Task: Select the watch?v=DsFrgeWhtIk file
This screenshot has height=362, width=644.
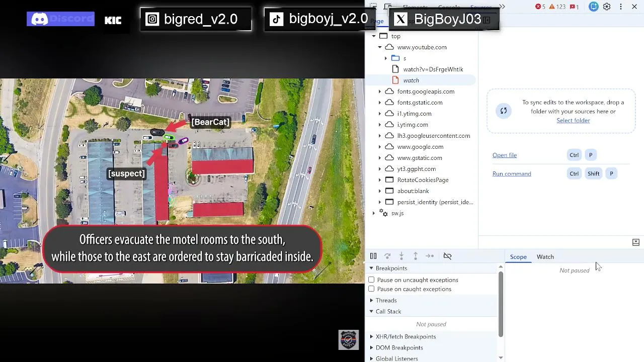Action: 433,69
